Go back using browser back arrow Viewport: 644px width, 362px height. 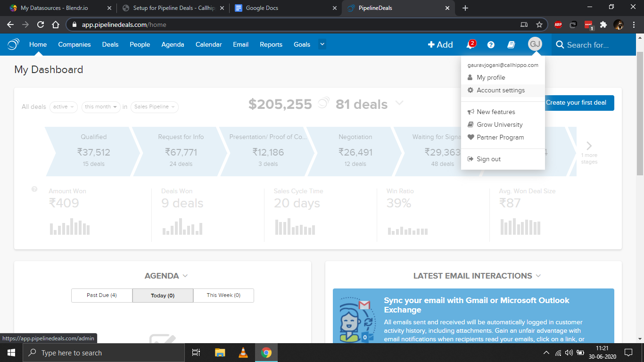pyautogui.click(x=10, y=25)
